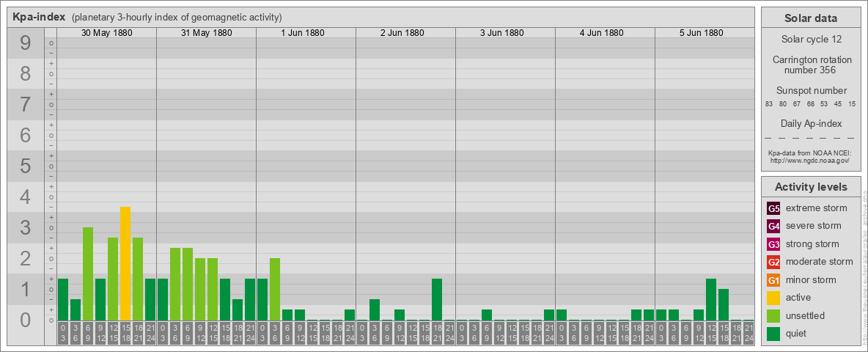Click the Kp scale number 9
This screenshot has width=868, height=352.
[x=25, y=43]
